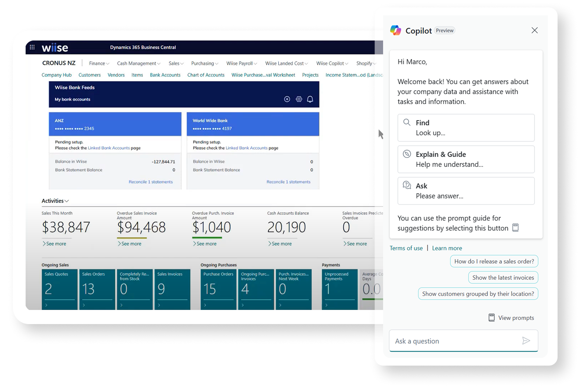Open the Projects page
The height and width of the screenshot is (388, 588).
(x=310, y=75)
